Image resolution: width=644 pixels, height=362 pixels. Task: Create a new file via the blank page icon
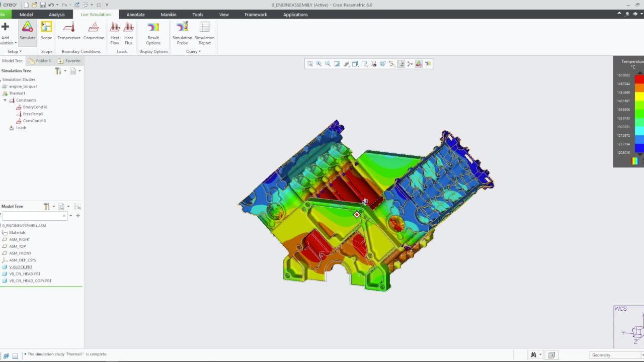[x=26, y=5]
